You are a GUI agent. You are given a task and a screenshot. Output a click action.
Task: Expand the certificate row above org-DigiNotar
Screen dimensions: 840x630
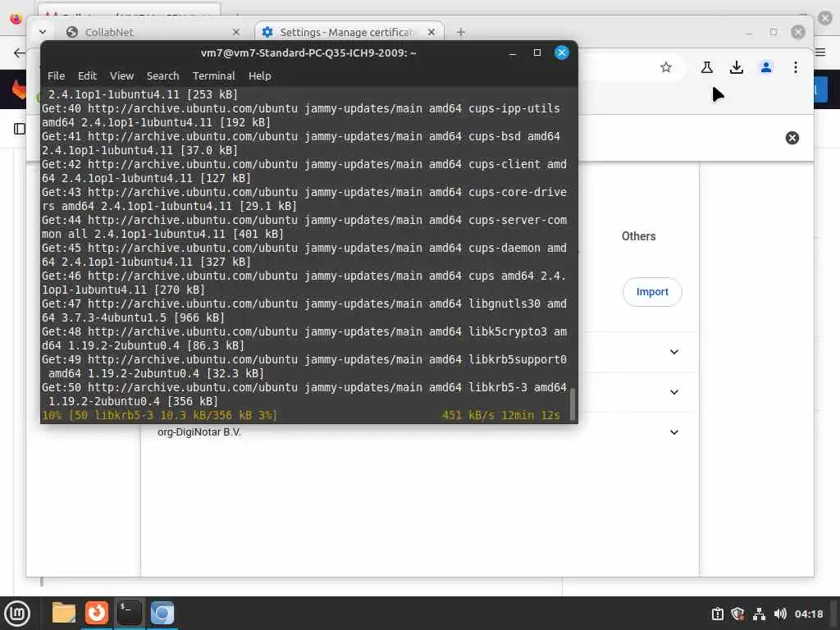(x=674, y=392)
